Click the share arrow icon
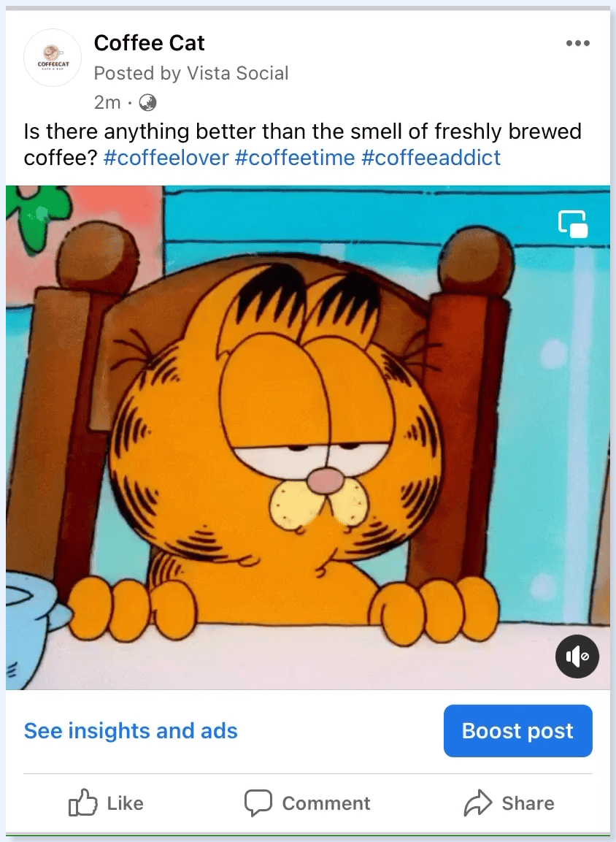The height and width of the screenshot is (842, 616). coord(477,803)
